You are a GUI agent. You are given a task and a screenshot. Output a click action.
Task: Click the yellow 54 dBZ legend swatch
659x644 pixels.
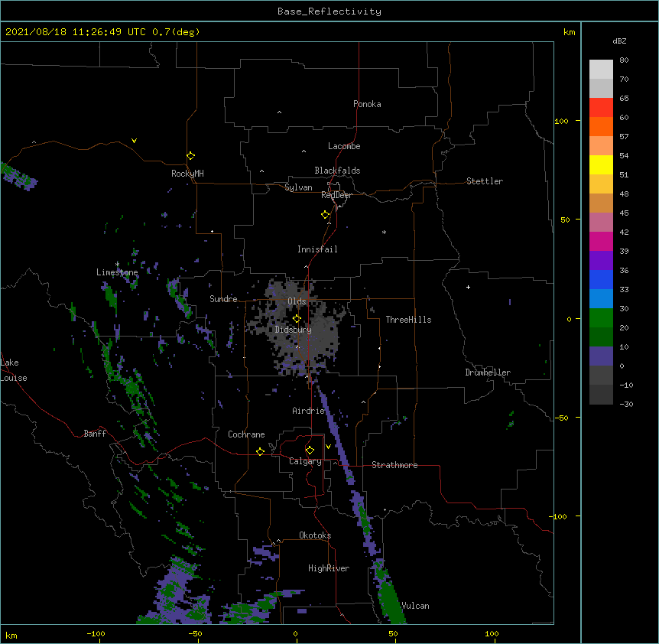[601, 164]
